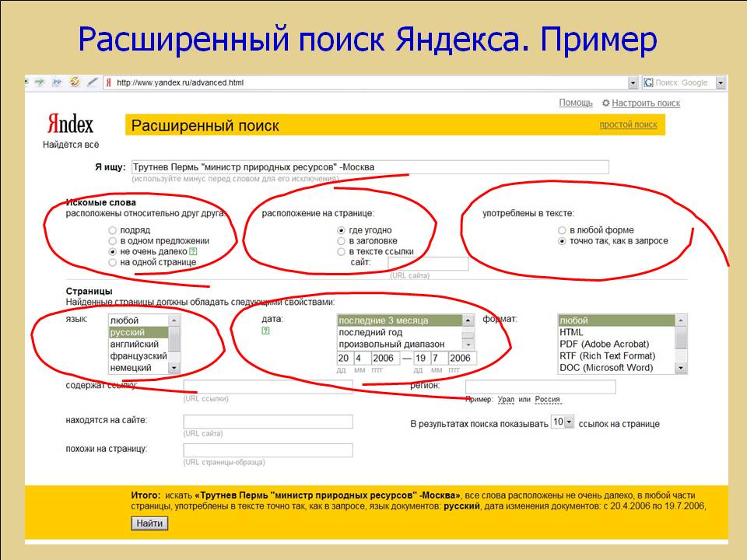Click the start day field containing 20
The width and height of the screenshot is (747, 560).
(x=344, y=358)
